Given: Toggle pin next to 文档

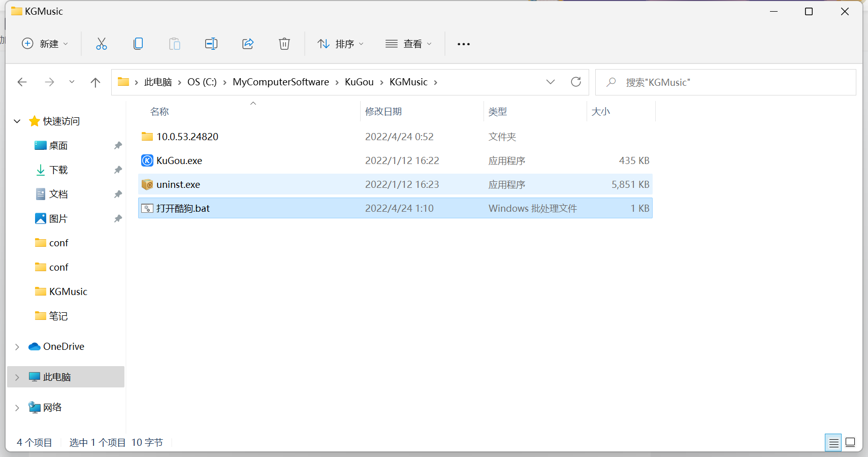Looking at the screenshot, I should coord(118,194).
